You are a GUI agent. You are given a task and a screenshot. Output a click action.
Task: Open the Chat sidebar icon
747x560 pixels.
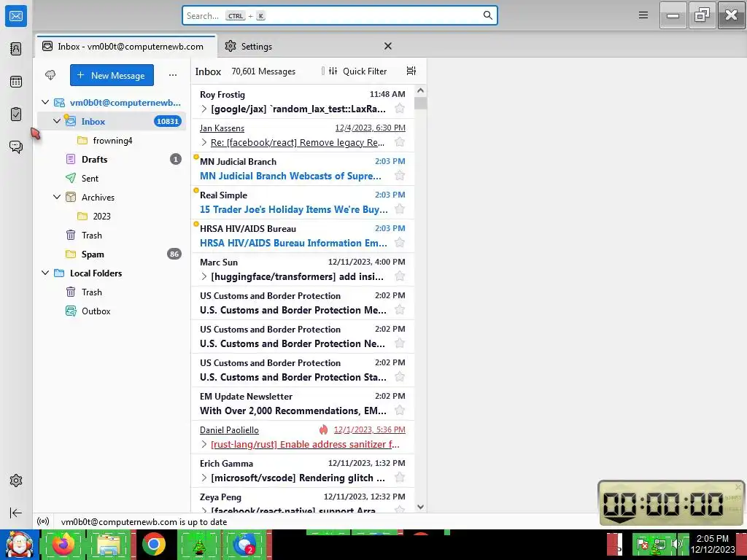tap(16, 147)
